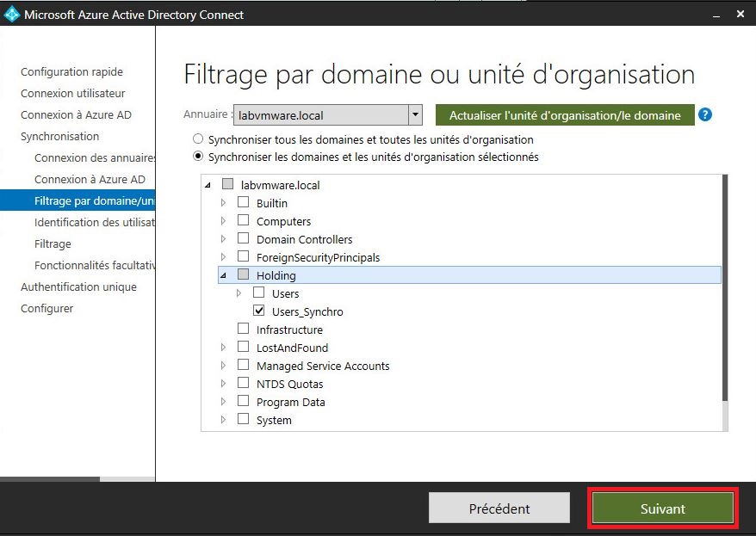
Task: Collapse the Holding node
Action: point(223,275)
